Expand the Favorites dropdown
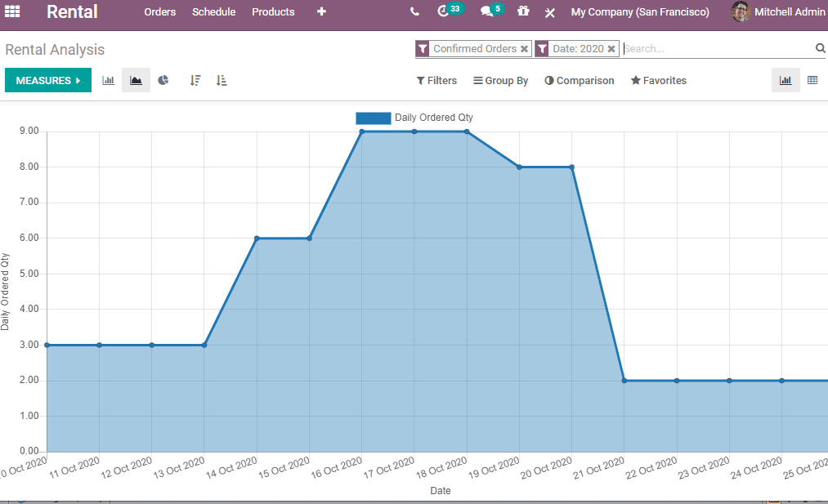The image size is (828, 504). (659, 80)
